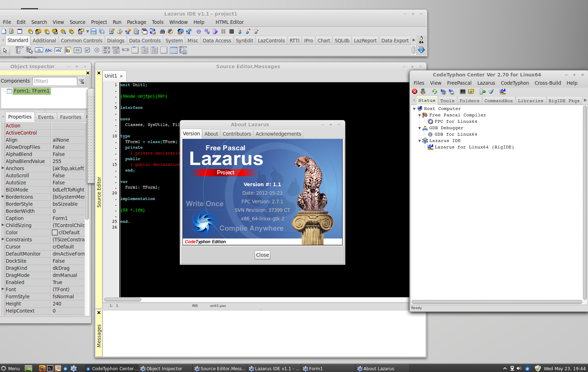588x372 pixels.
Task: Select Form1: TForm1 in component tree
Action: 31,91
